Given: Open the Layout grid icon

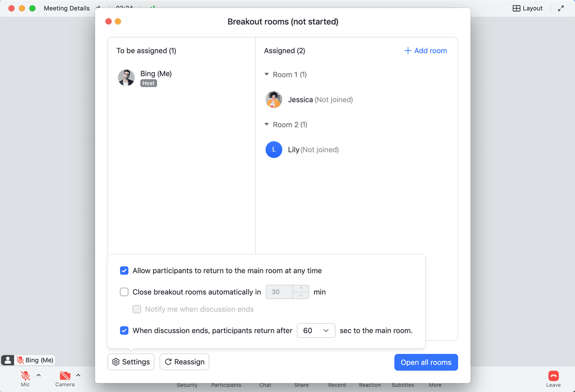Looking at the screenshot, I should click(517, 8).
